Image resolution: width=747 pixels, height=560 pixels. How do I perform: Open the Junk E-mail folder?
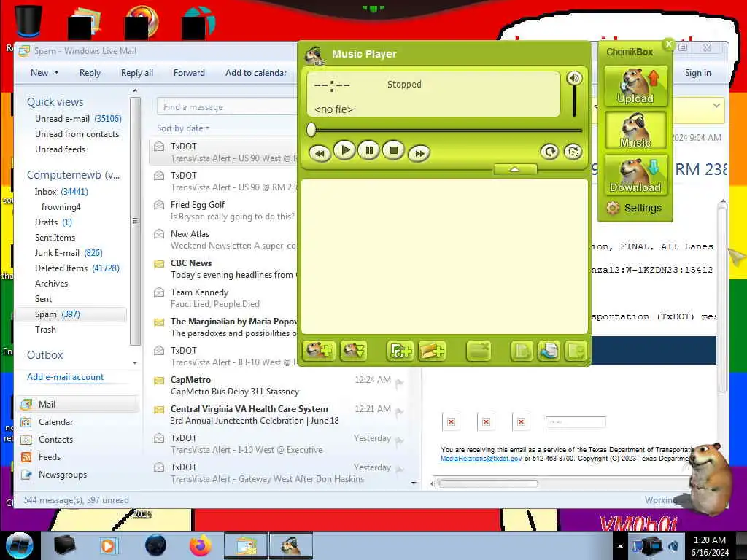coord(69,253)
